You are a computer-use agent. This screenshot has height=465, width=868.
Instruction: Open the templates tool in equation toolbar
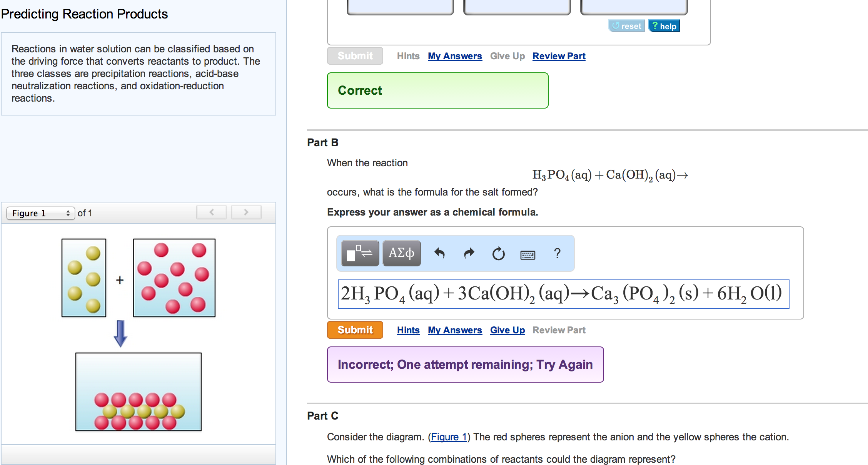pyautogui.click(x=360, y=253)
